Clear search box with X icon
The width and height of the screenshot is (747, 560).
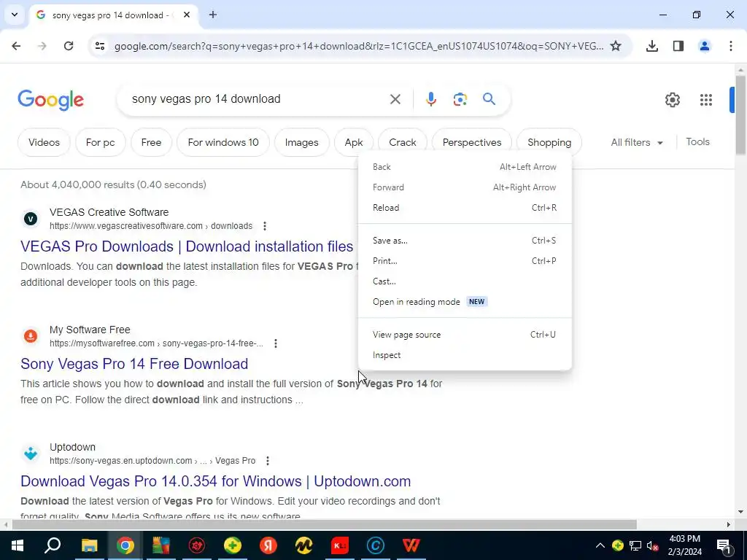pos(395,99)
